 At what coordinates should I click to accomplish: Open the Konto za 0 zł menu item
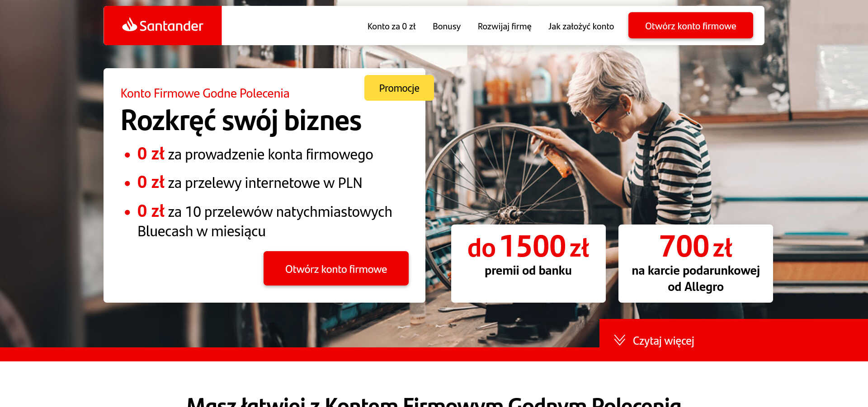point(391,26)
